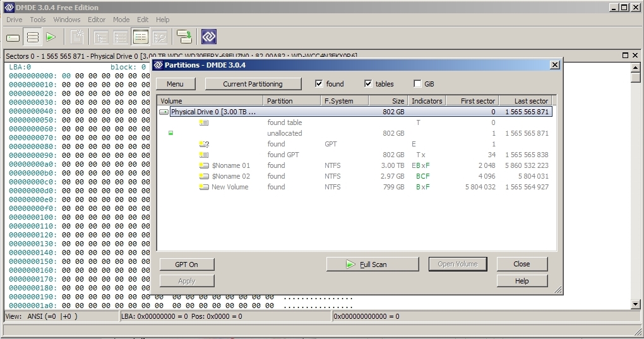Select the New Volume name
The height and width of the screenshot is (339, 644).
point(230,187)
